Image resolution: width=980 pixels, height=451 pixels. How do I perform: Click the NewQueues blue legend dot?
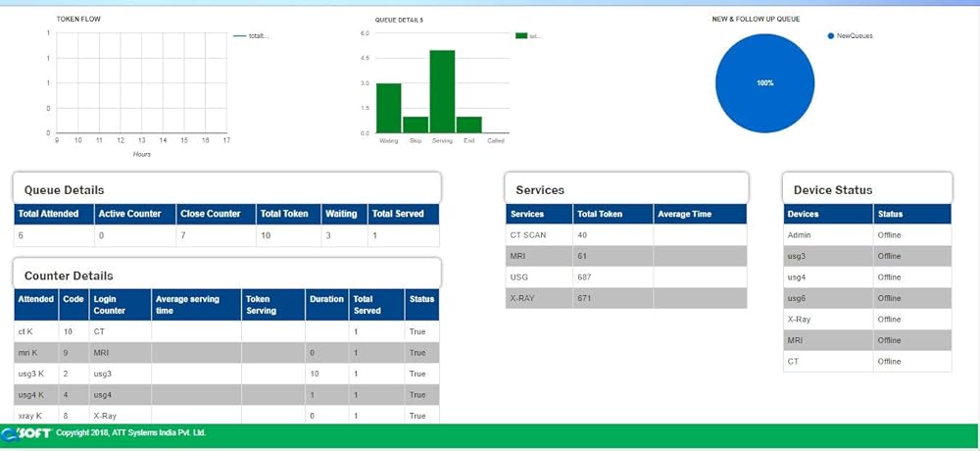click(x=831, y=36)
